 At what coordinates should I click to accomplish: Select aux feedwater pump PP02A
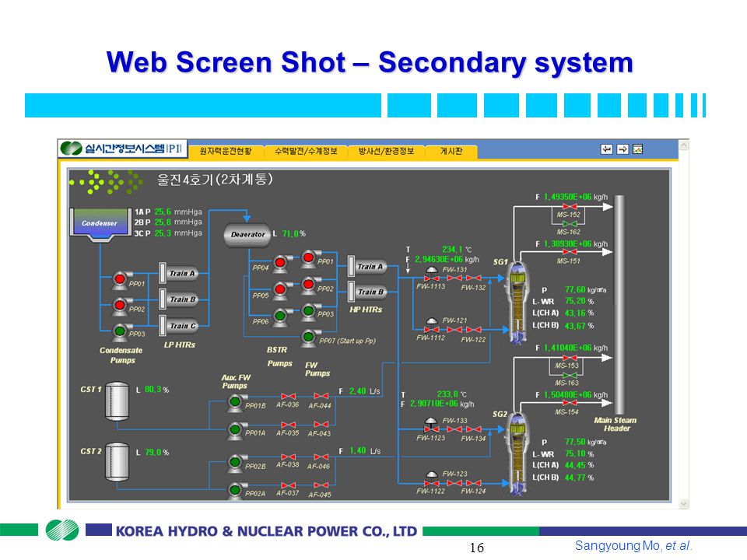[235, 490]
